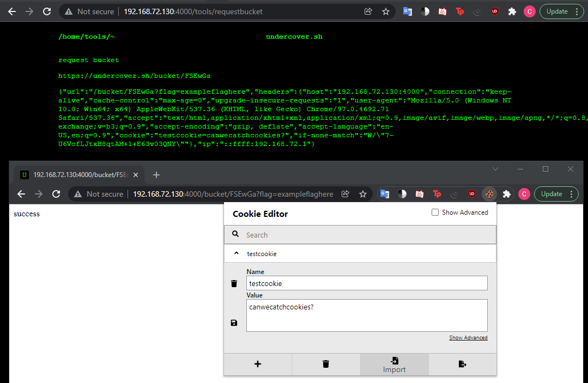588x383 pixels.
Task: Save the cookie with the floppy disk icon
Action: tap(234, 323)
